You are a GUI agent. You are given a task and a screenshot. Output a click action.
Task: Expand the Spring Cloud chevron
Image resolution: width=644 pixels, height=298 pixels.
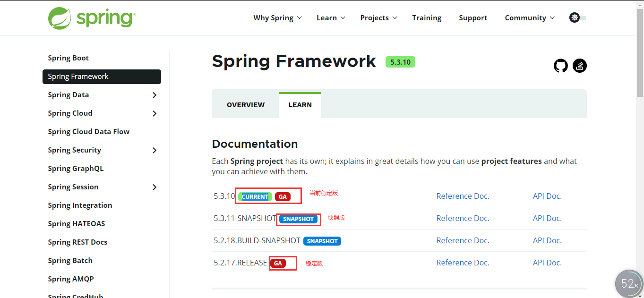pyautogui.click(x=155, y=113)
